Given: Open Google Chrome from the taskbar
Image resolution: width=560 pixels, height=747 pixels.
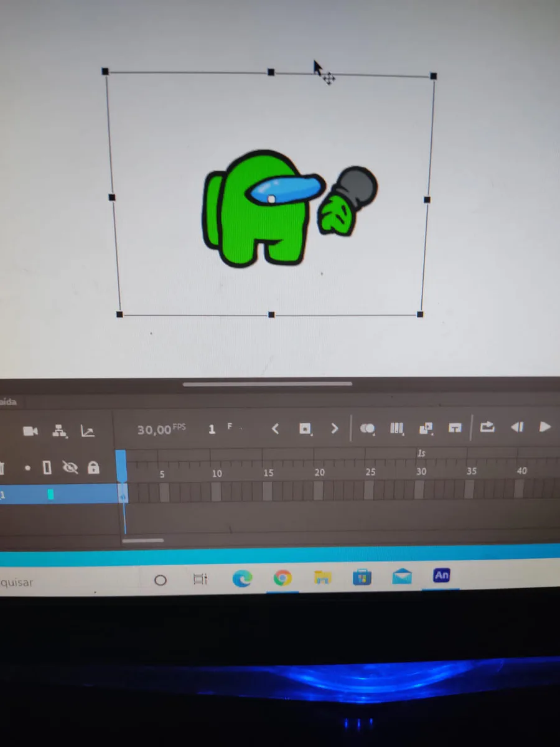Looking at the screenshot, I should [x=282, y=578].
